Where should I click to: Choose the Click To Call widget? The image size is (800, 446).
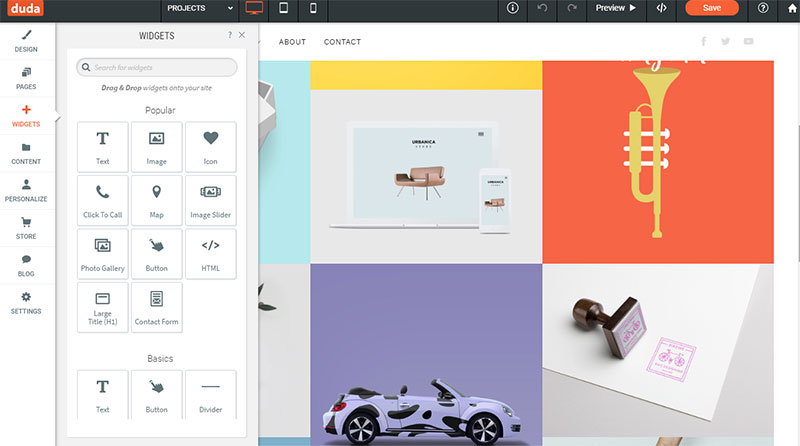(103, 201)
